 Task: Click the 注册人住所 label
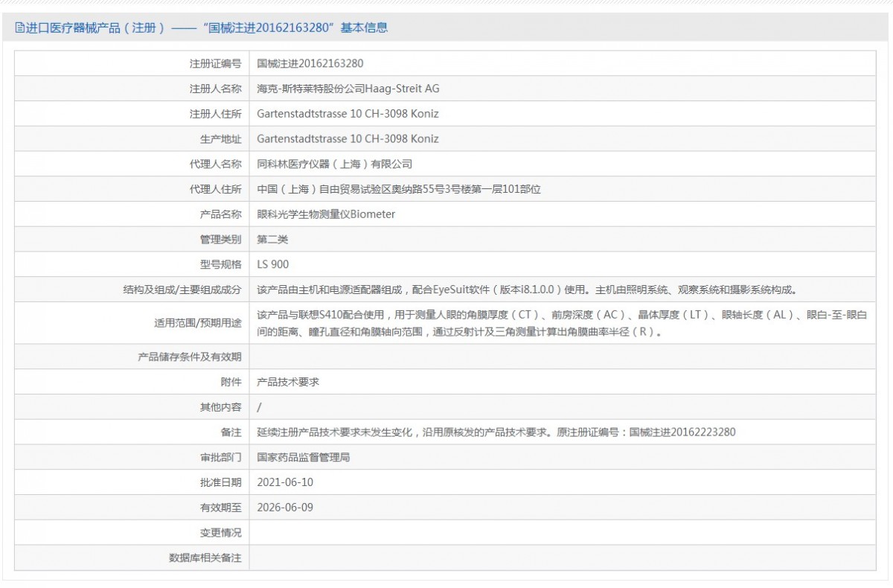coord(216,114)
